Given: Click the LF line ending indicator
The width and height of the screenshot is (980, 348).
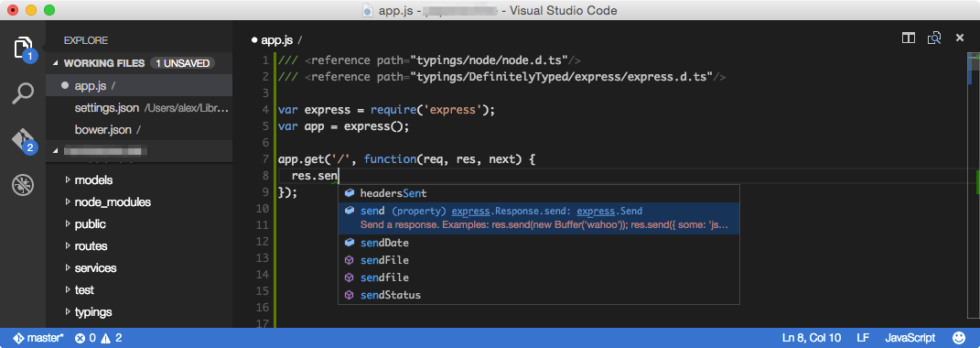Looking at the screenshot, I should point(863,339).
